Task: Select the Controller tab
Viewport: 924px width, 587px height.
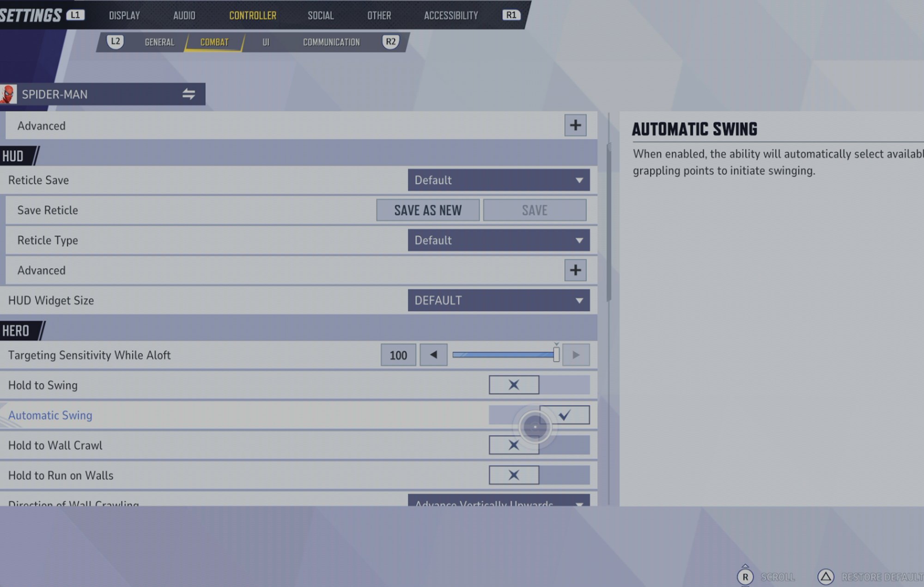Action: click(253, 16)
